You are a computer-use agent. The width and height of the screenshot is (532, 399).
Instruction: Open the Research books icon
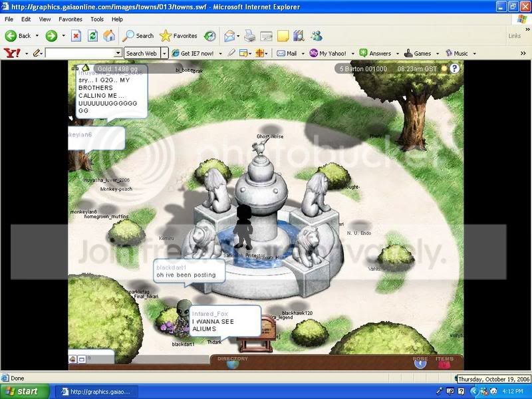coord(299,36)
